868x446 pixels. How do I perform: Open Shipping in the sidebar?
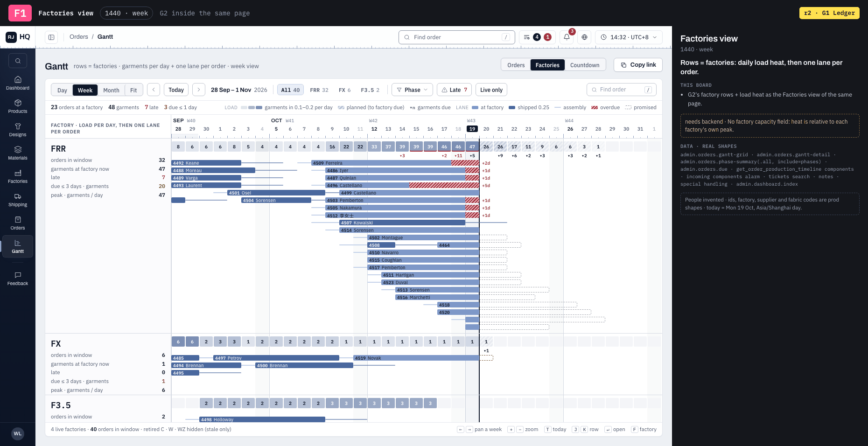(18, 200)
